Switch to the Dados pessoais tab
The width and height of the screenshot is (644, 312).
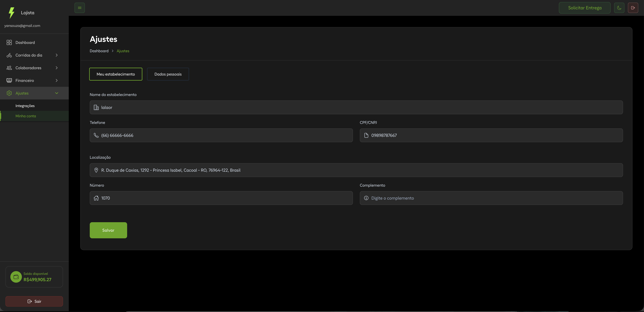pos(168,74)
